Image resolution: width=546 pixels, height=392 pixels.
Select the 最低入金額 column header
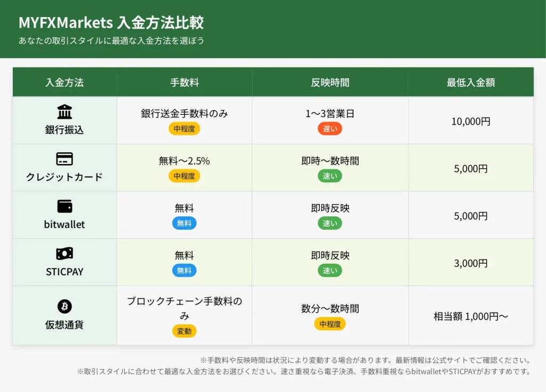pyautogui.click(x=471, y=83)
